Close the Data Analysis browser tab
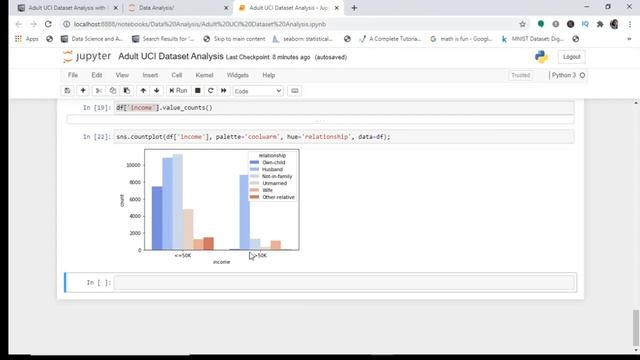 point(226,8)
